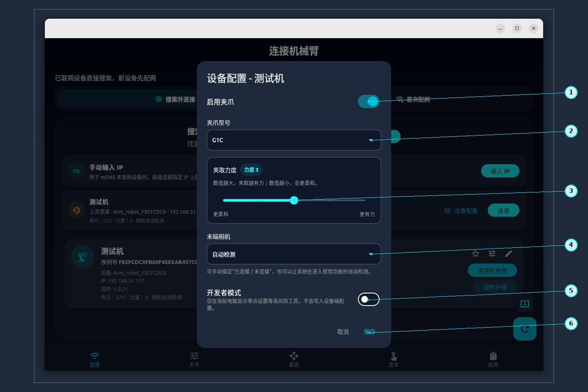
Task: Click the refresh floating button
Action: coord(525,329)
